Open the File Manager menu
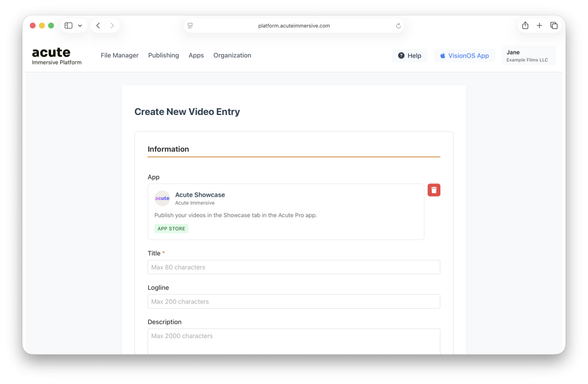The width and height of the screenshot is (588, 384). (x=119, y=56)
